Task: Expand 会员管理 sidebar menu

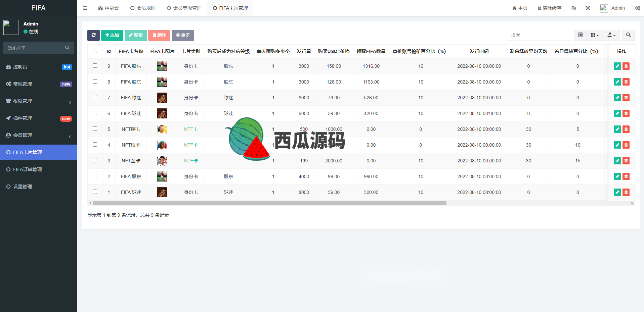Action: 39,135
